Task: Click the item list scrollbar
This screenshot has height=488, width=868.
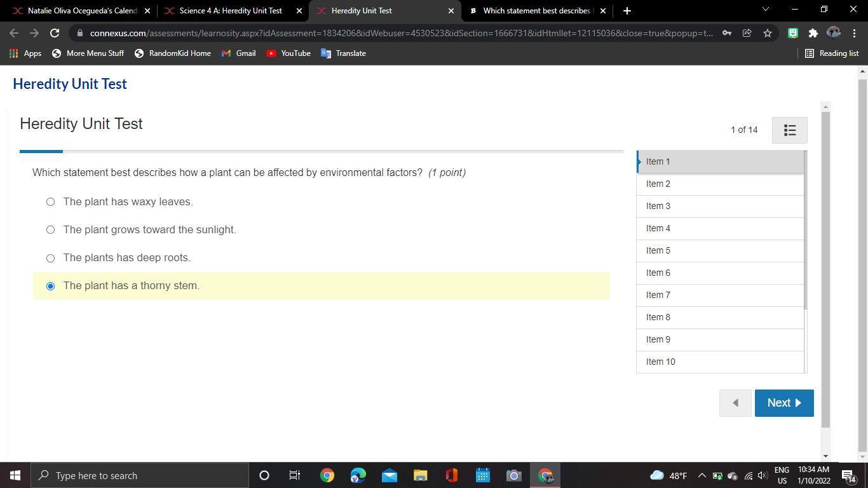Action: [x=806, y=230]
